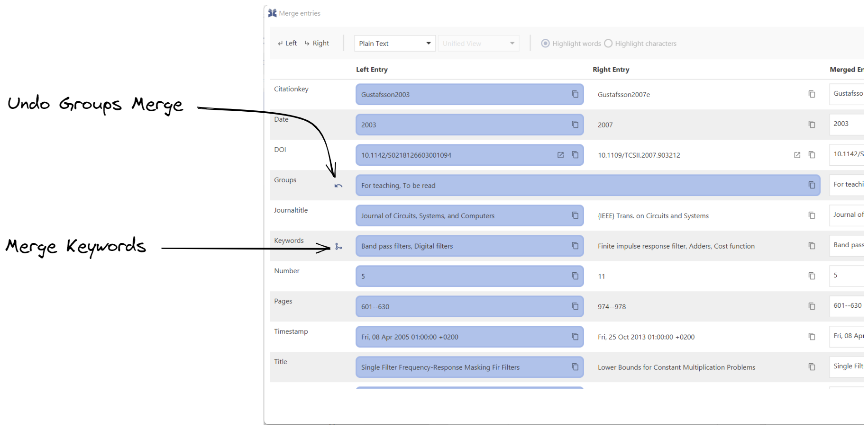Copy the left entry Pages value
Viewport: 868px width, 429px height.
click(575, 306)
